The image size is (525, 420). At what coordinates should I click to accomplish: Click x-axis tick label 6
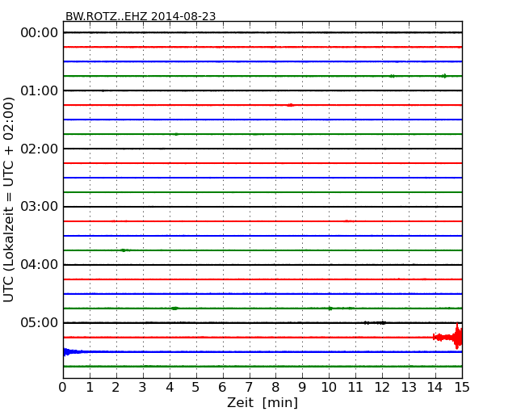[222, 388]
